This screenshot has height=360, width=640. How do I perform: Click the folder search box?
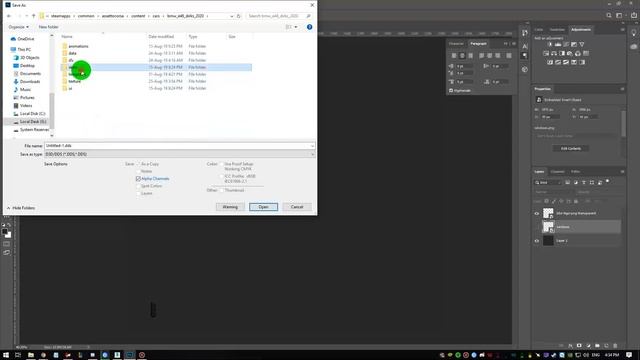pos(280,16)
